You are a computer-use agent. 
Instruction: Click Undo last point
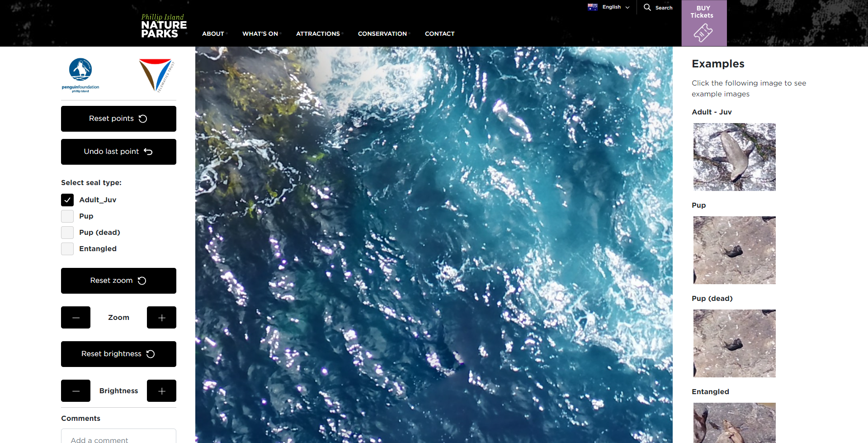(118, 152)
